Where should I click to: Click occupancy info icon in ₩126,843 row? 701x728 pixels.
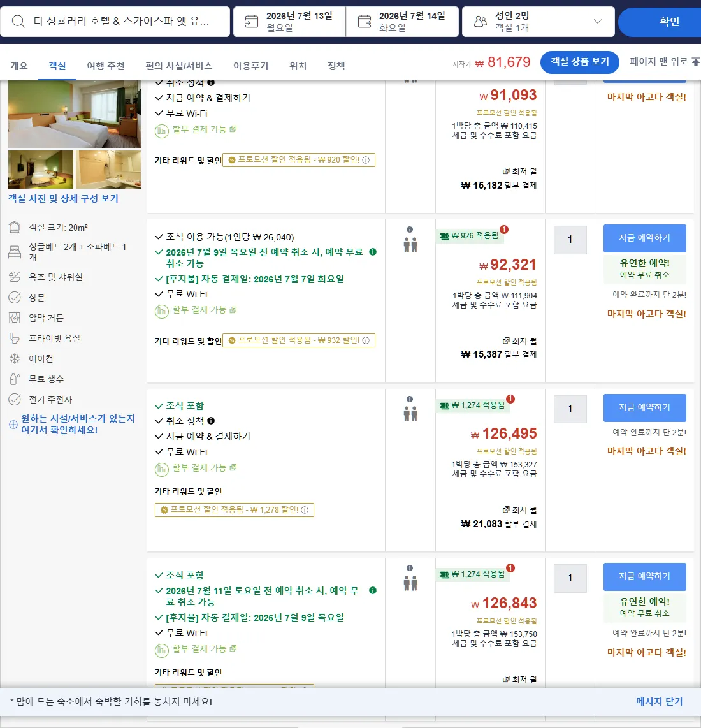(410, 568)
